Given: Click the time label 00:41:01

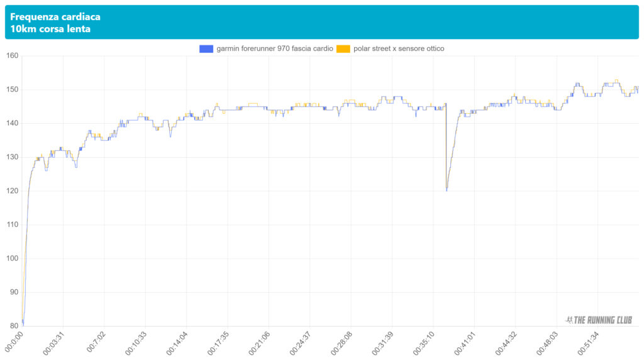Looking at the screenshot, I should (465, 343).
